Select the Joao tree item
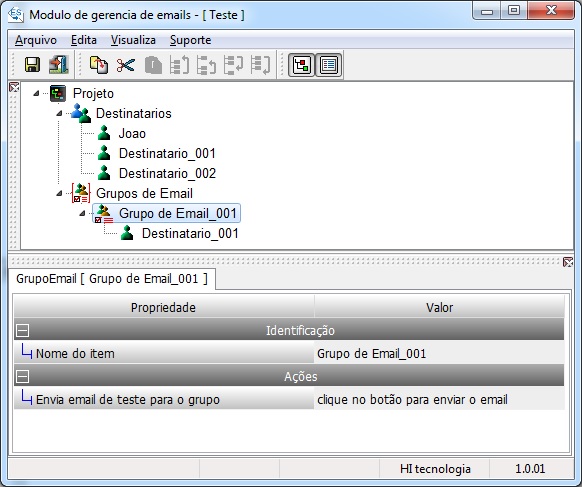The height and width of the screenshot is (487, 582). [x=132, y=133]
